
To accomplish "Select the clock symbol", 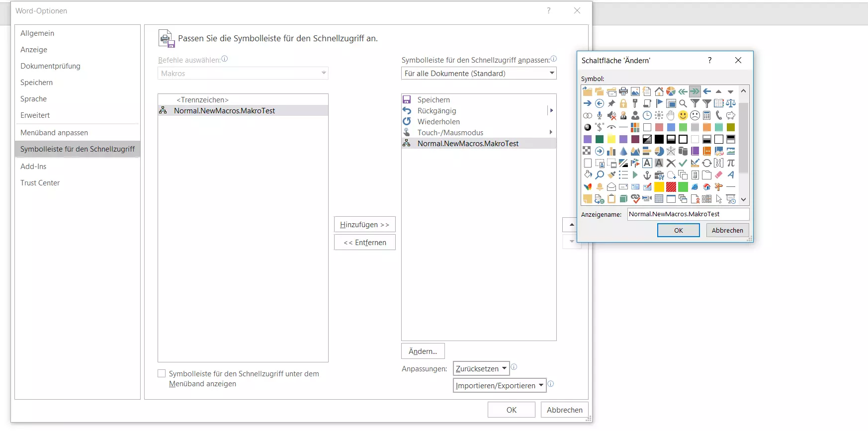I will (x=647, y=115).
